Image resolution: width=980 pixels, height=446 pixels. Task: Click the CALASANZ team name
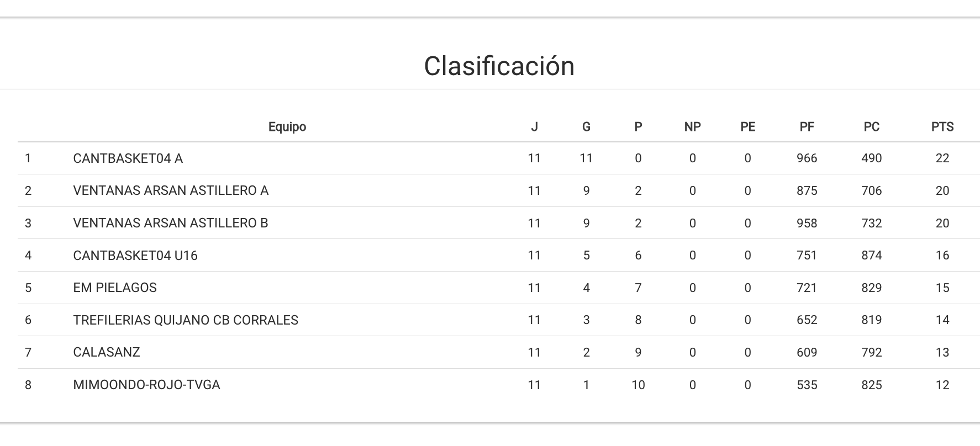pos(107,352)
